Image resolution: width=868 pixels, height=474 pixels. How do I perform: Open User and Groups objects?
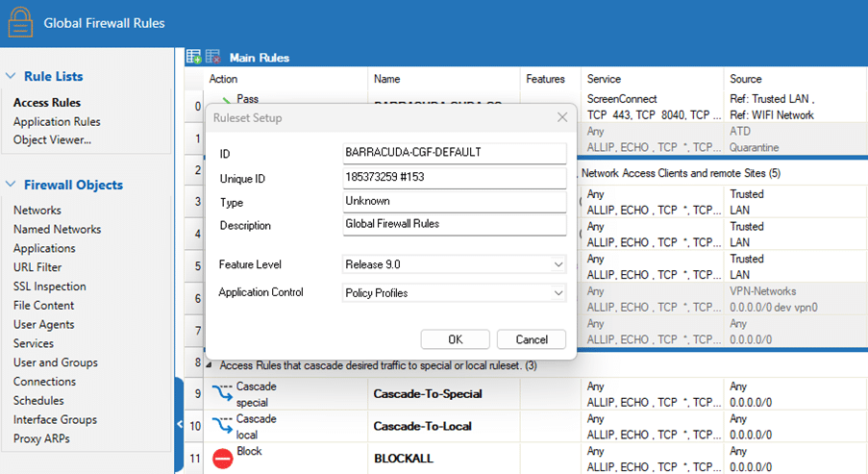pos(56,362)
